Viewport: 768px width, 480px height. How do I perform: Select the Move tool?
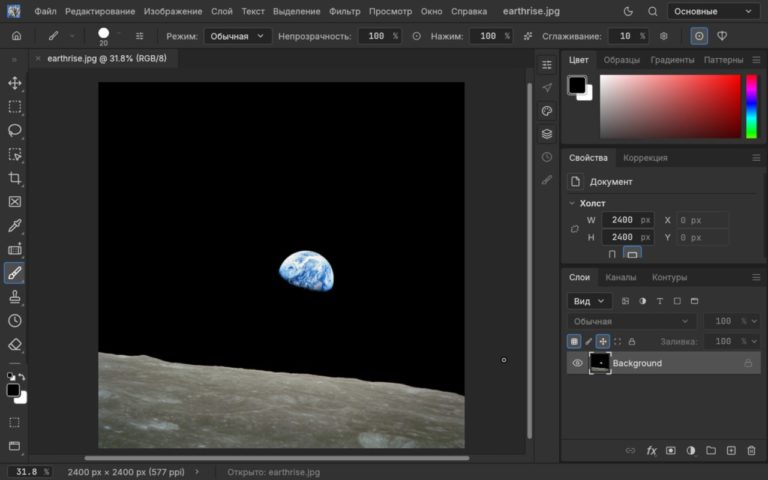(x=15, y=83)
